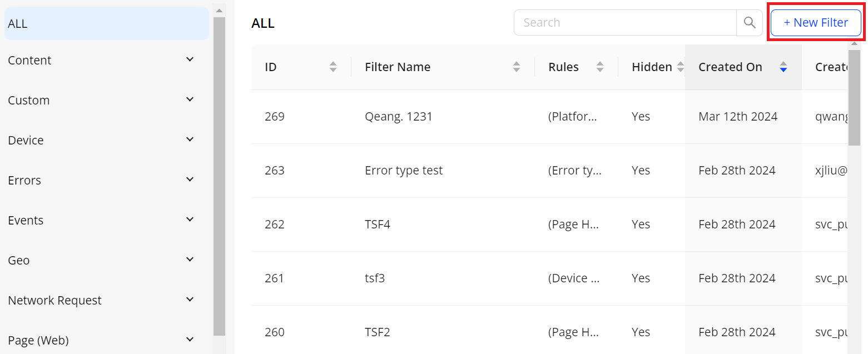Expand the Network Request category
The image size is (868, 354).
coord(190,300)
